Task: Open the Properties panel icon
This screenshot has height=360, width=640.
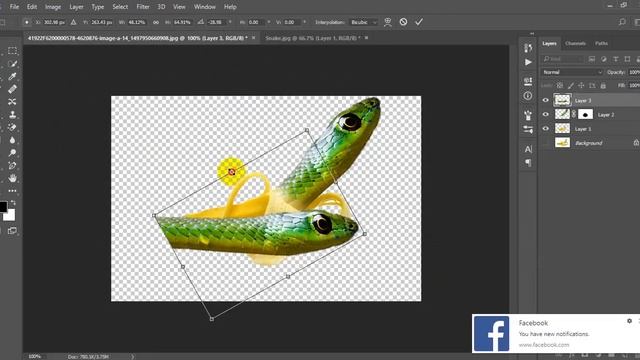Action: (528, 81)
